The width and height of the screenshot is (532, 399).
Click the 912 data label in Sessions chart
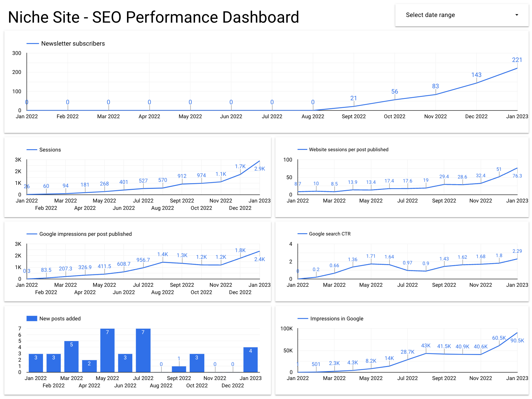(182, 176)
